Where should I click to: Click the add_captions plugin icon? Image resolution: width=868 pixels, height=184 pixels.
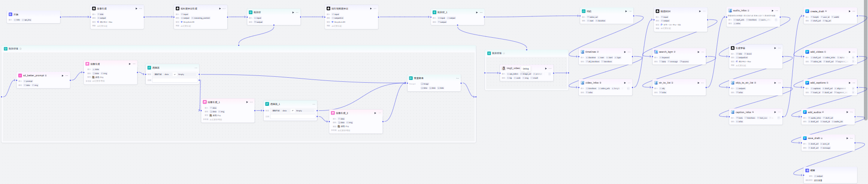[807, 83]
